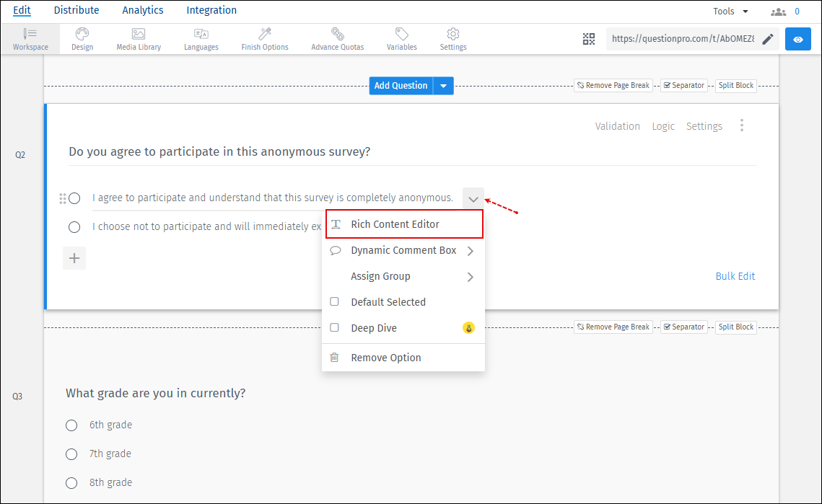Preview the survey with the eye button
The height and width of the screenshot is (504, 822).
[x=797, y=39]
